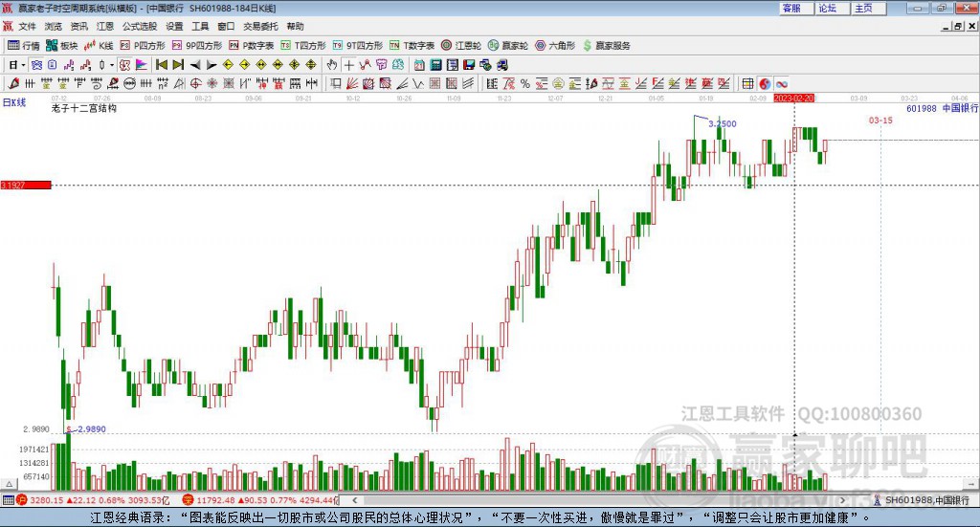Open the 浏览 menu
This screenshot has height=527, width=980.
(54, 26)
